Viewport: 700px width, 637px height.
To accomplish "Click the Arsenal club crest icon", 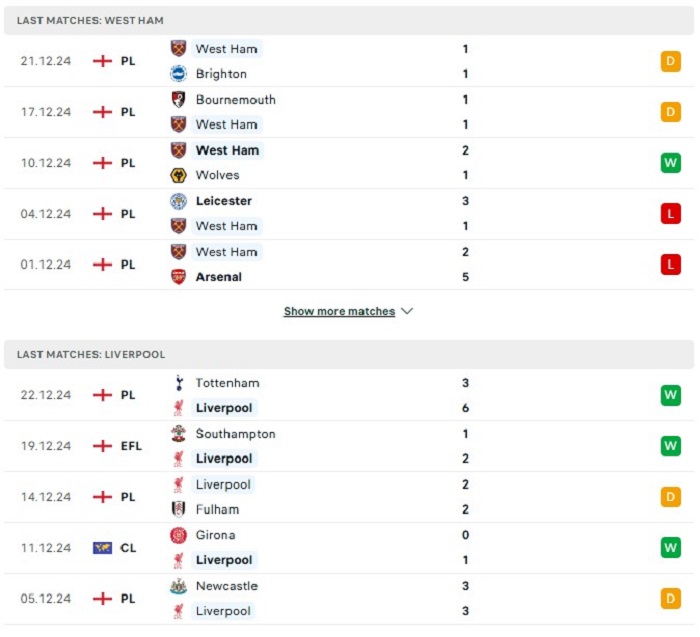I will (x=179, y=277).
